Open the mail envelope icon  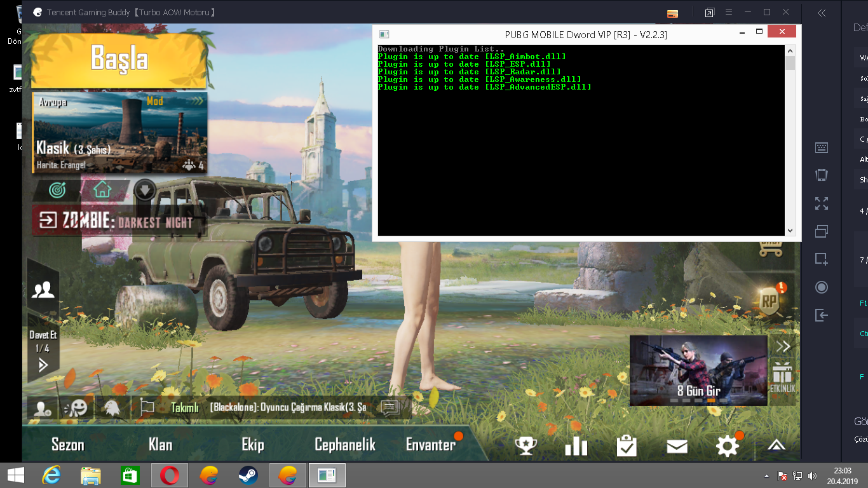[677, 447]
